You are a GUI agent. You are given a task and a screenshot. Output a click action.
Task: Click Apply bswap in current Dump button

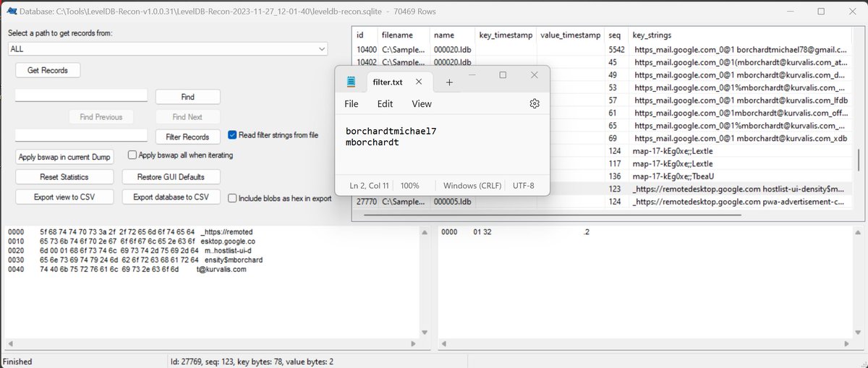point(64,157)
